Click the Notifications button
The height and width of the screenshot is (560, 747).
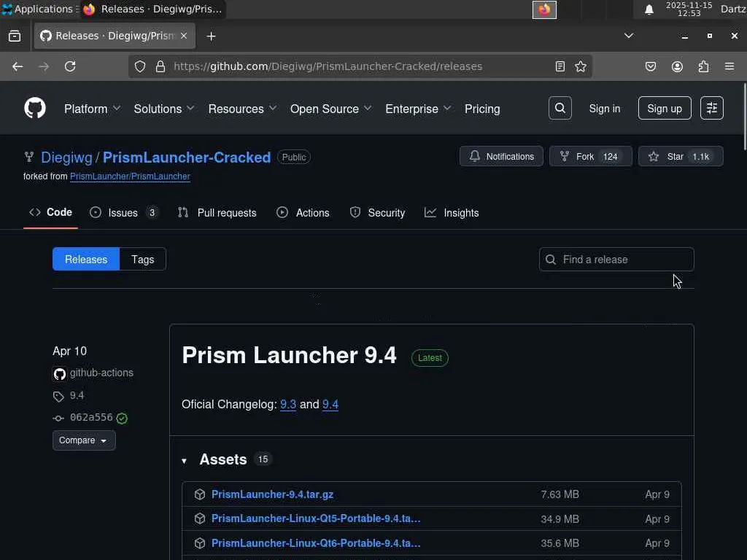(501, 156)
